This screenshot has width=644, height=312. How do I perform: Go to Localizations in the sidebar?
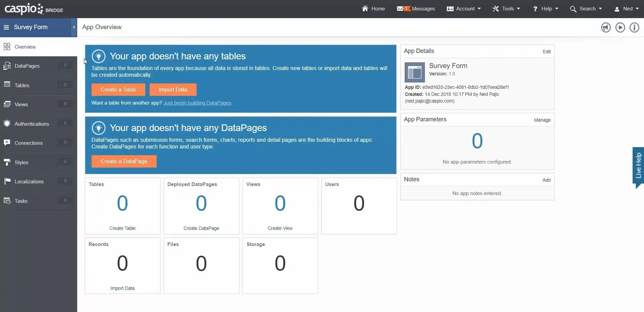click(29, 182)
